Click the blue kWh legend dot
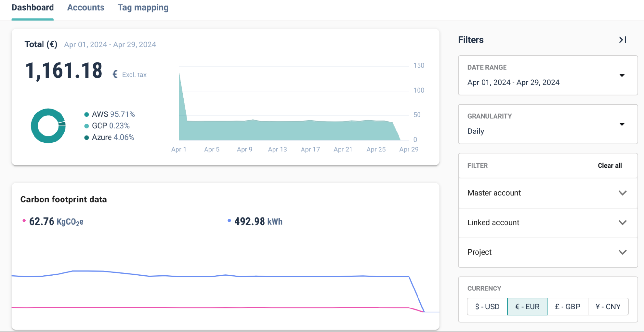Screen dimensions: 644x332 coord(229,221)
